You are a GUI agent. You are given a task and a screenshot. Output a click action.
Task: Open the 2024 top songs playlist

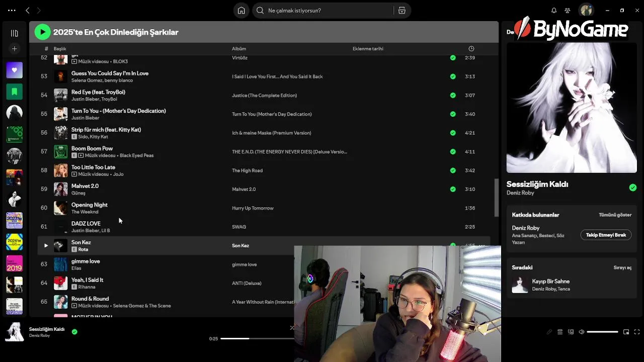pos(14,242)
